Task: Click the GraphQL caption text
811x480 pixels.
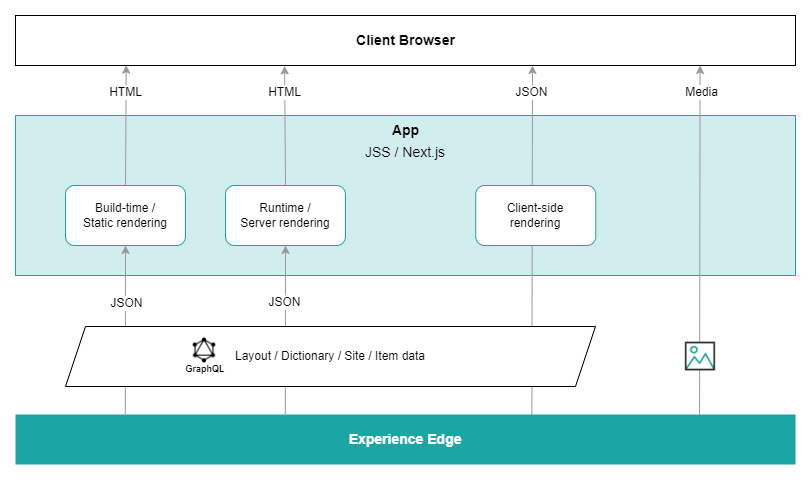Action: pos(205,369)
